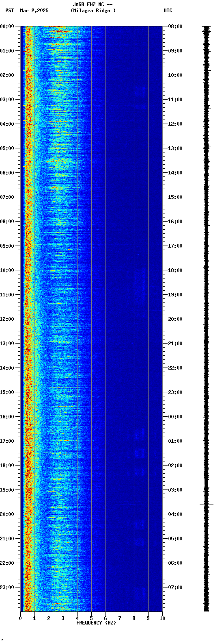Click the 2 frequency axis tick label
Image resolution: width=224 pixels, height=644 pixels.
49,618
